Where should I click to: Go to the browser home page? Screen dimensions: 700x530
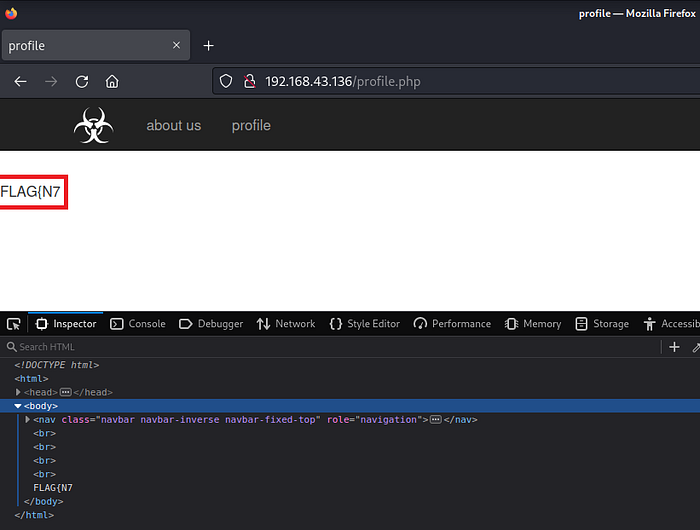(x=112, y=81)
